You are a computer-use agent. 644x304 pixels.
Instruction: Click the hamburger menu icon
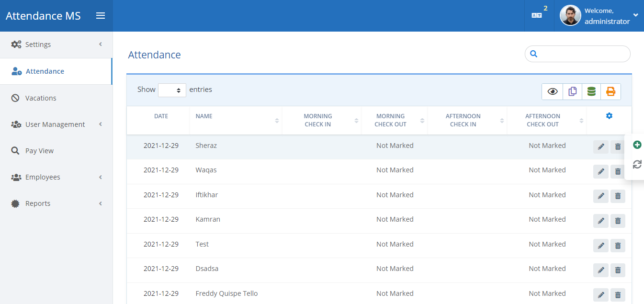pyautogui.click(x=101, y=16)
